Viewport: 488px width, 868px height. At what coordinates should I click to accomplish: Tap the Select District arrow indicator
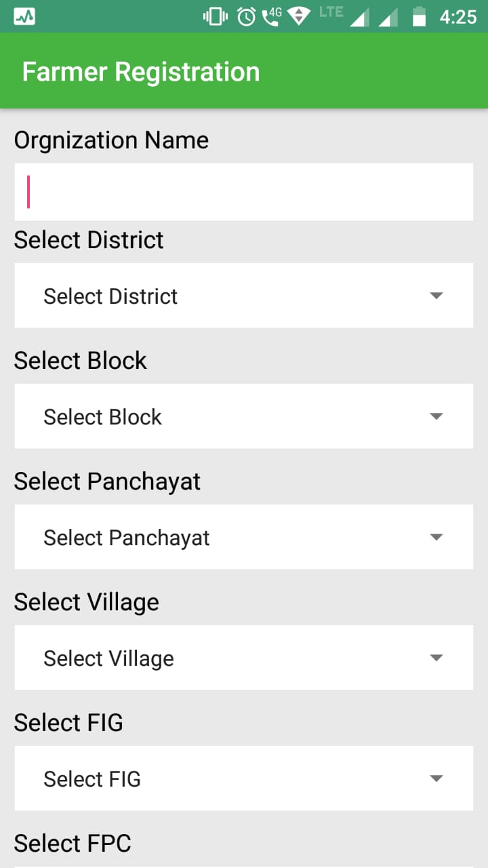point(436,296)
